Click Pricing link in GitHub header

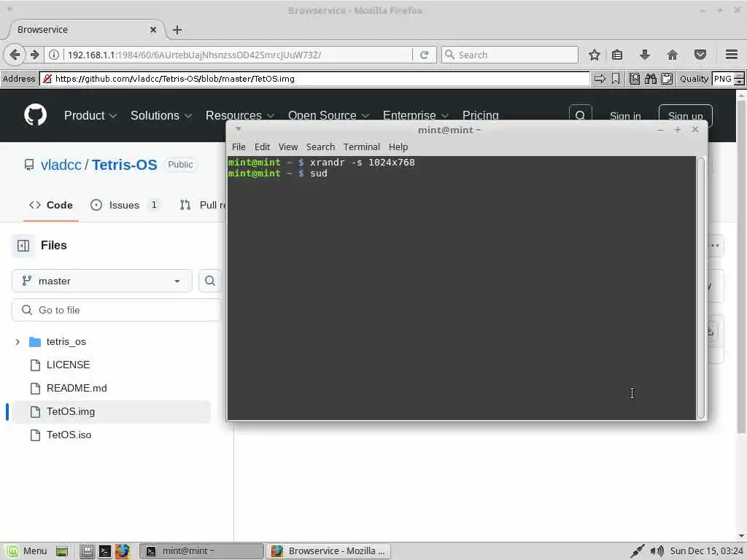(480, 116)
